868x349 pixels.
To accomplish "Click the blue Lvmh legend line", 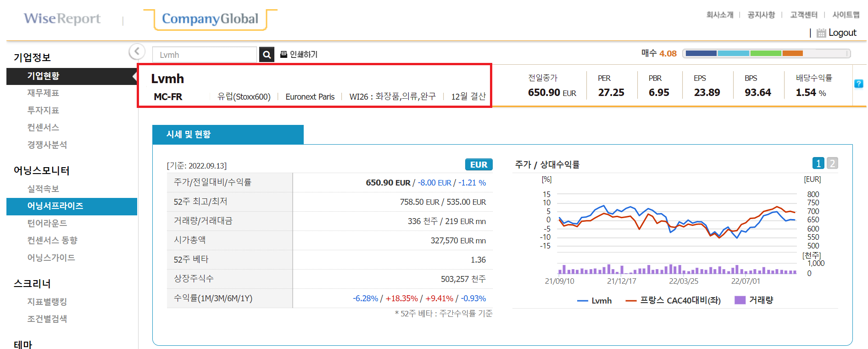I will pyautogui.click(x=582, y=301).
